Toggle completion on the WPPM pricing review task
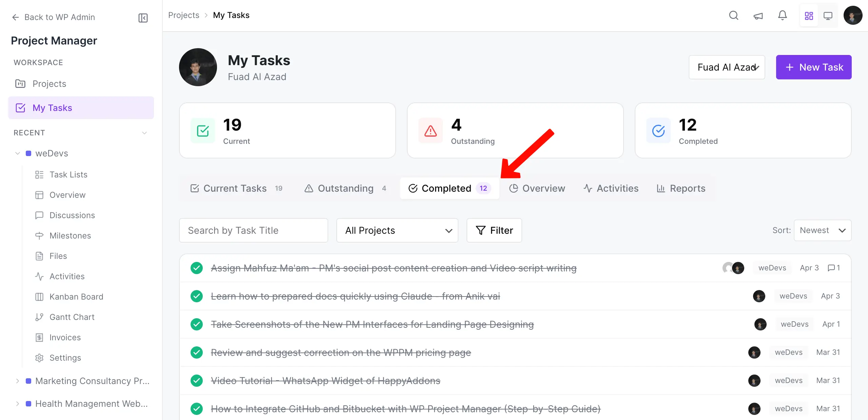868x420 pixels. pos(197,352)
